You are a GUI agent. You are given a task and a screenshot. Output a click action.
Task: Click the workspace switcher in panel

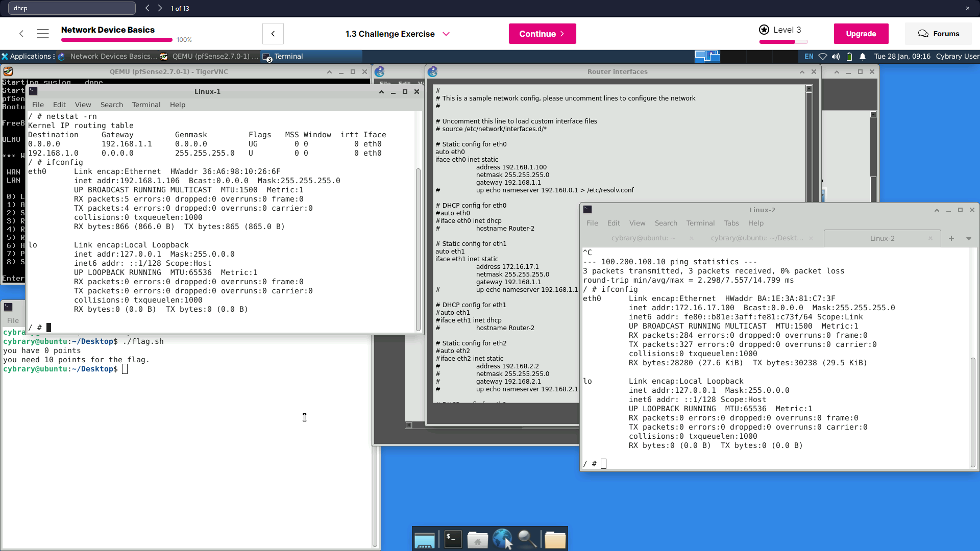point(707,57)
